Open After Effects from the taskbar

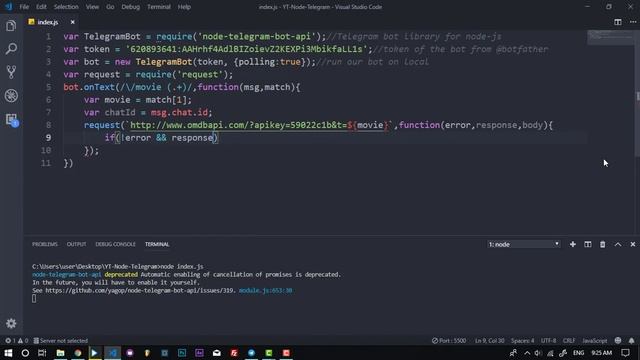(x=199, y=353)
